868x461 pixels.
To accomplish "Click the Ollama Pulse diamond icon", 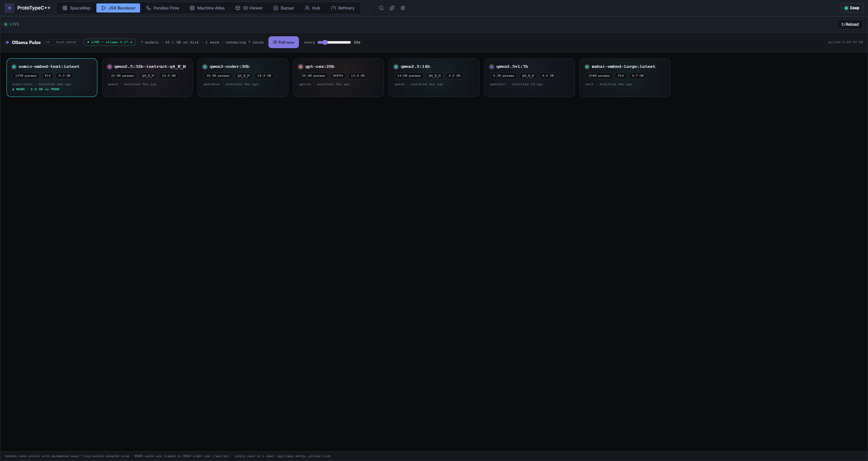I will (7, 42).
